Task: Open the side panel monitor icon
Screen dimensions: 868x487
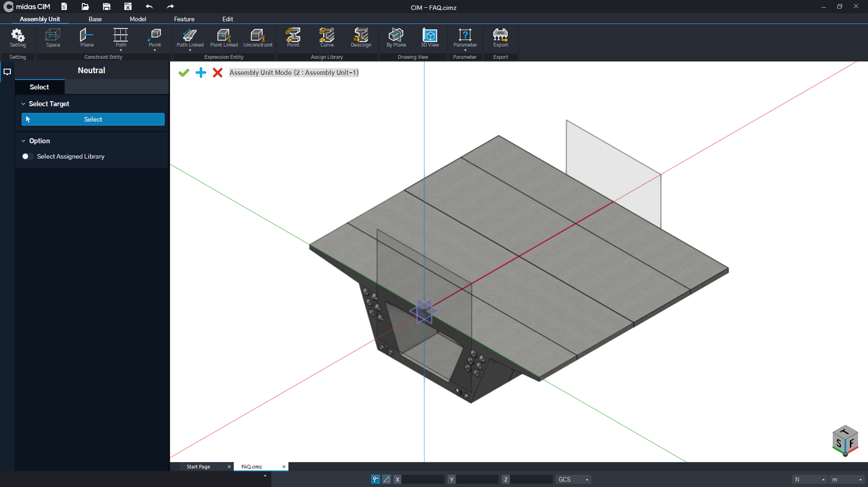Action: [7, 72]
